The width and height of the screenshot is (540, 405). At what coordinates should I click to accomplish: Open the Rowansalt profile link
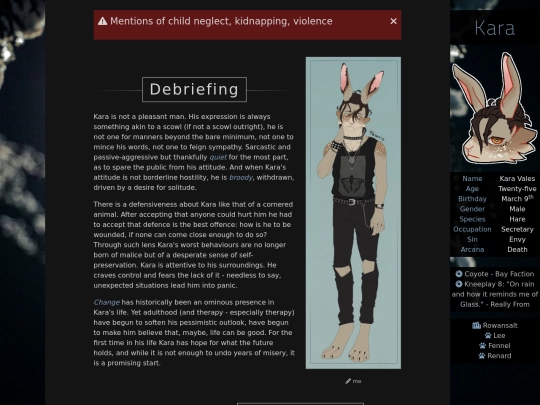[500, 325]
